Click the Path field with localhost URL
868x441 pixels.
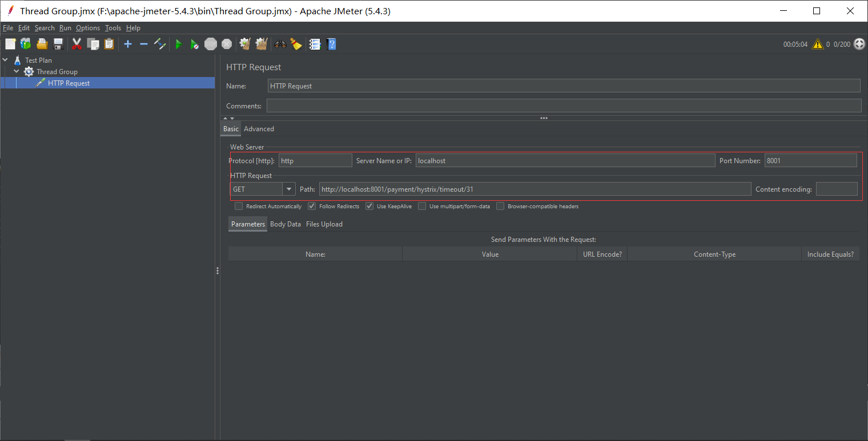coord(535,189)
